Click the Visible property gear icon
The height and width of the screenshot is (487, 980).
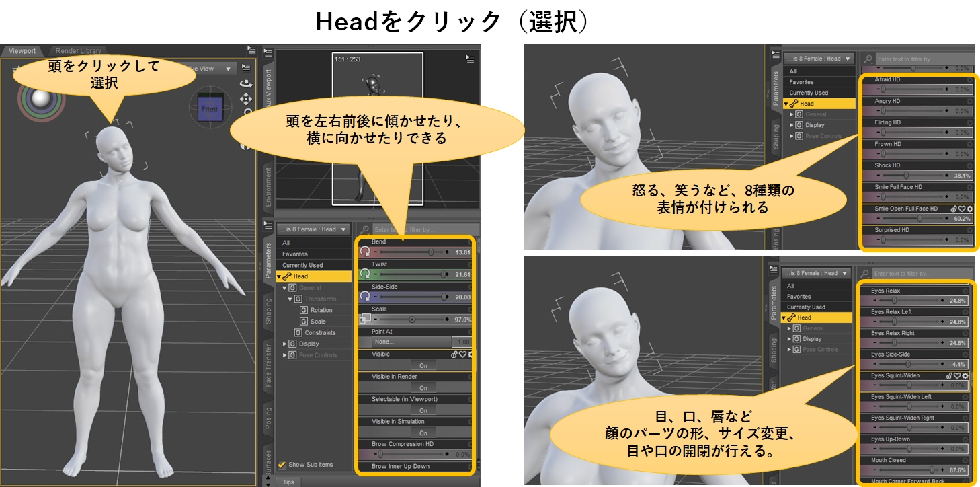469,354
